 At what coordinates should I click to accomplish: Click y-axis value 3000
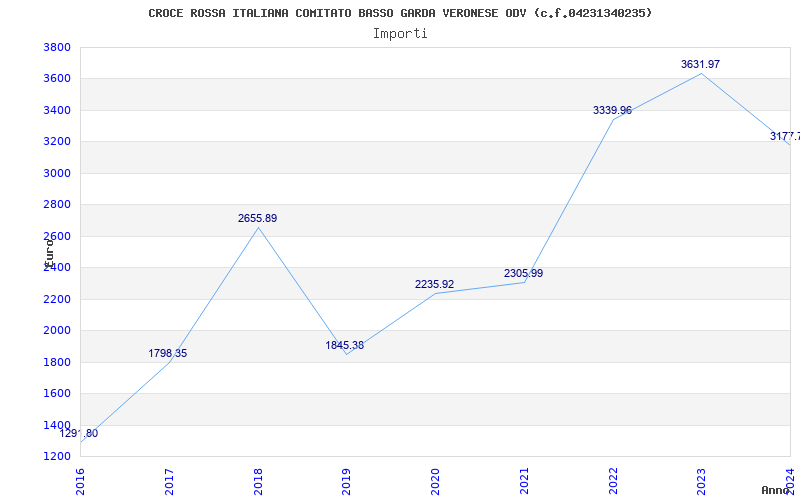57,173
